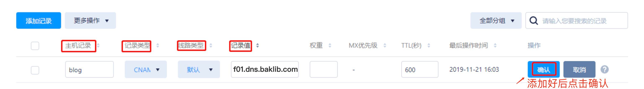
Task: Sort by 主机记录 column arrows
Action: tap(98, 45)
